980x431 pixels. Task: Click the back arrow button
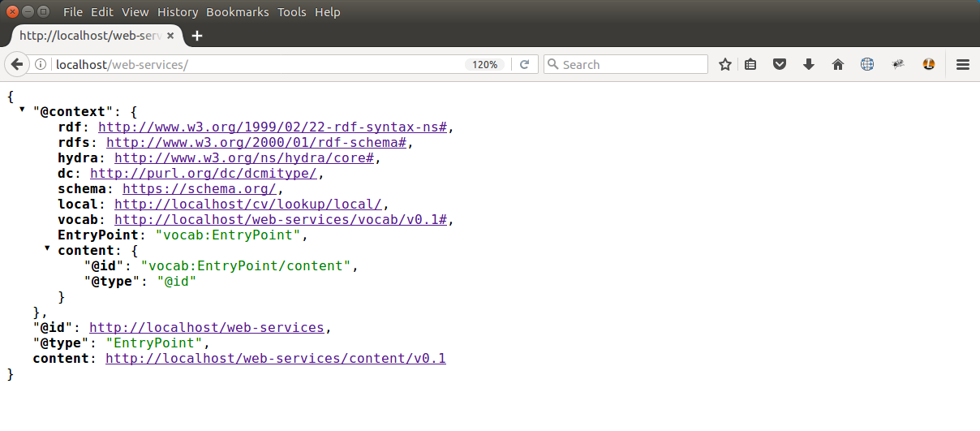[x=15, y=65]
